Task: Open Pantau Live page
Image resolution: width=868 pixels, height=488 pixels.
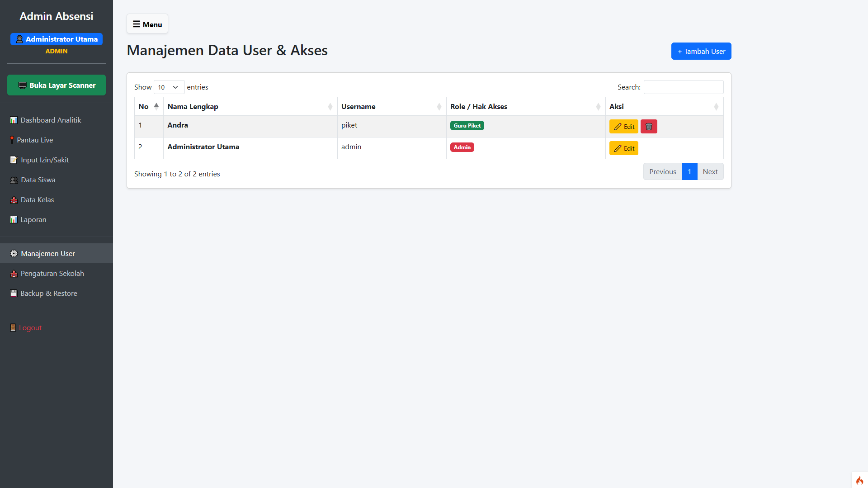Action: (35, 140)
